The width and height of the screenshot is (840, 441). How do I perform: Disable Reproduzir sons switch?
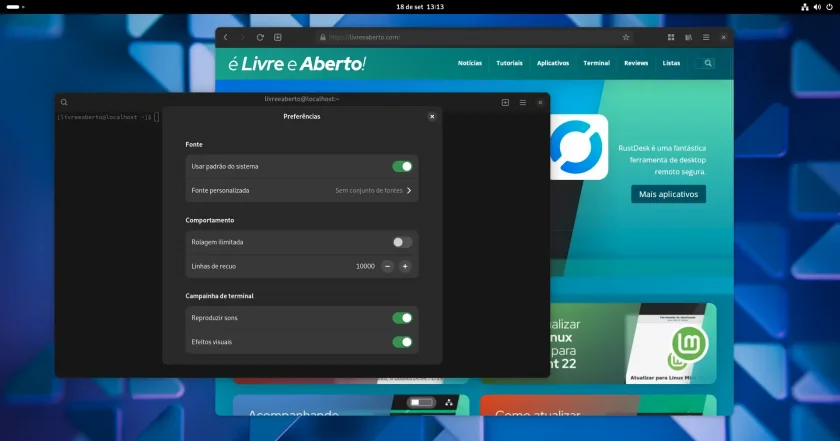click(402, 318)
